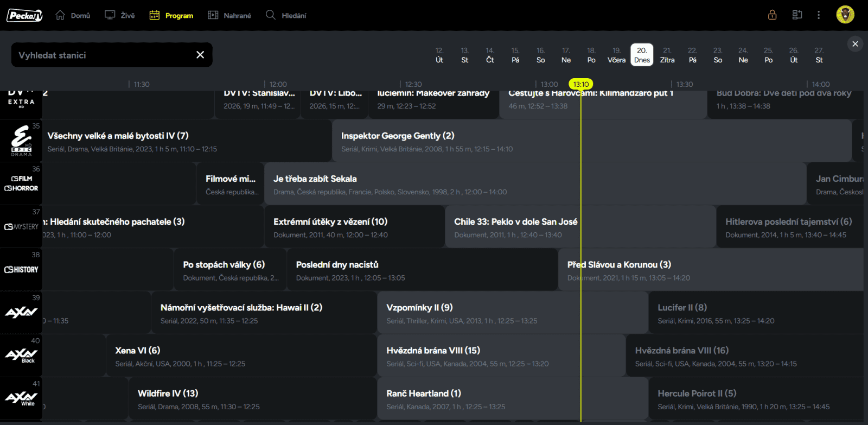
Task: Select 21. Zítra date
Action: (667, 55)
